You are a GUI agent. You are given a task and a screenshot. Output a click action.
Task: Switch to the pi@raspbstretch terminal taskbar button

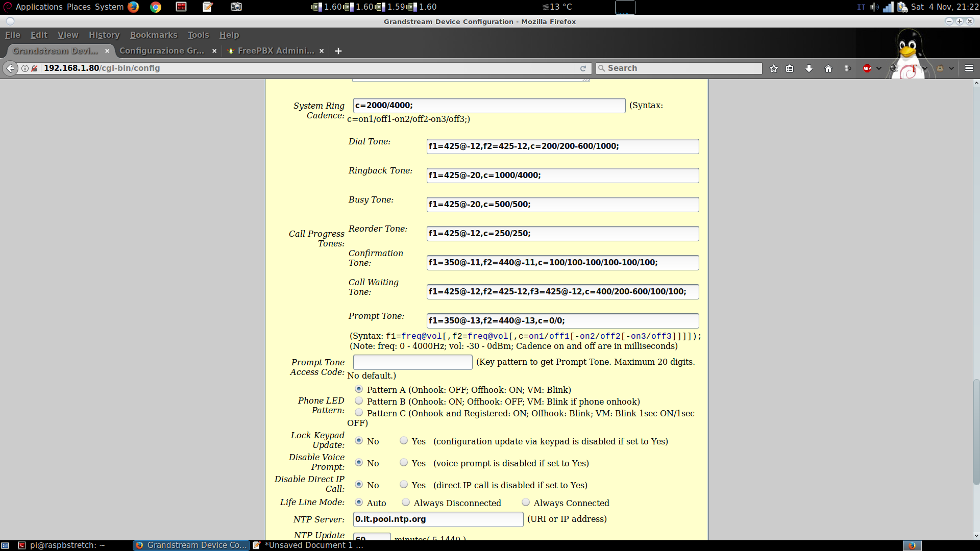(x=67, y=545)
